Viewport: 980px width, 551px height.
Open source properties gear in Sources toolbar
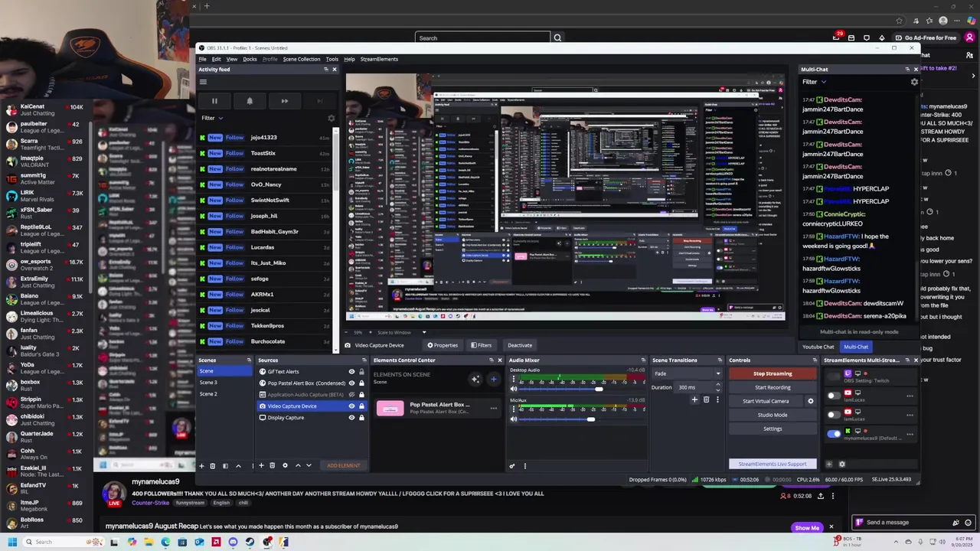point(285,465)
